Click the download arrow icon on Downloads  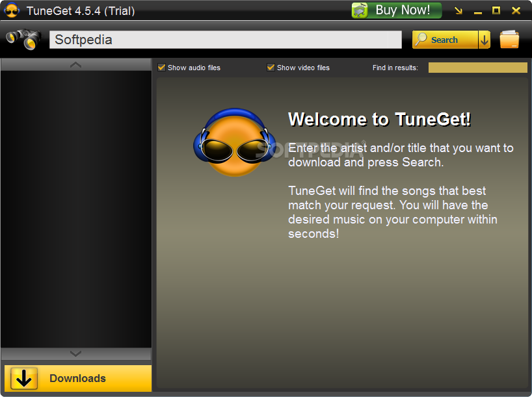[24, 378]
